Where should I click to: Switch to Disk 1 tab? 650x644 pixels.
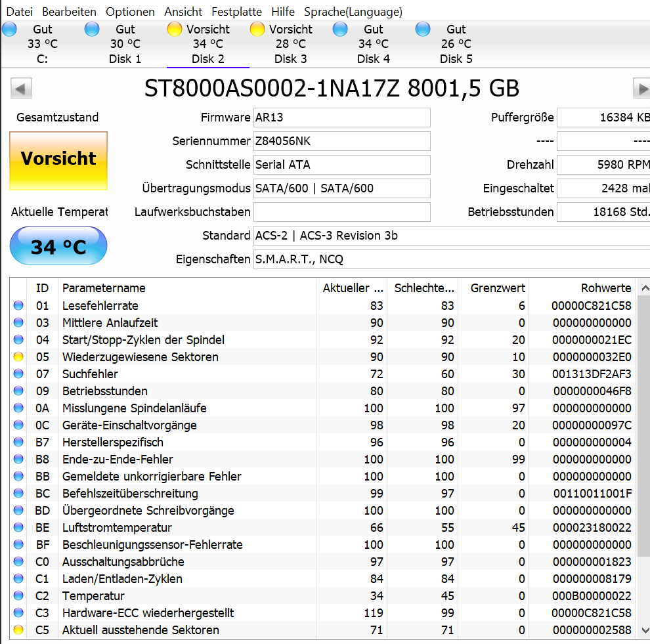point(125,44)
